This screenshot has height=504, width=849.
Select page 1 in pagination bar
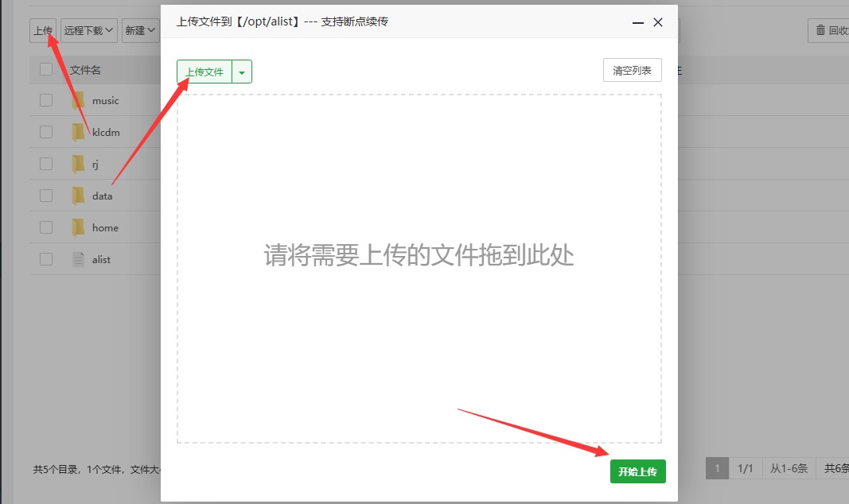pyautogui.click(x=716, y=468)
